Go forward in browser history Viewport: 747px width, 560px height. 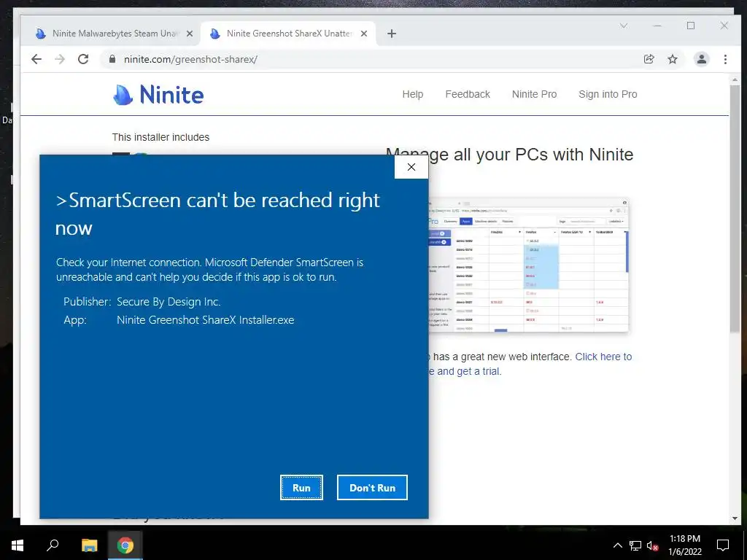click(x=60, y=59)
